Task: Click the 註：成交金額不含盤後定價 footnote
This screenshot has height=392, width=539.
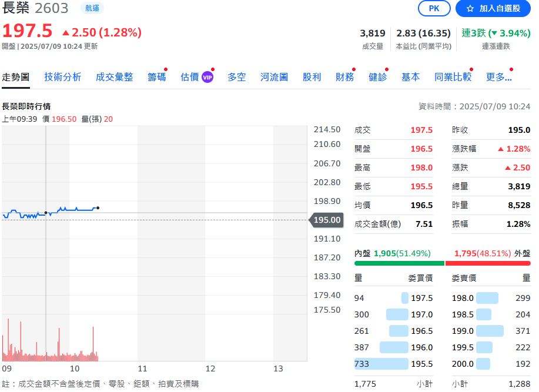Action: pyautogui.click(x=101, y=384)
